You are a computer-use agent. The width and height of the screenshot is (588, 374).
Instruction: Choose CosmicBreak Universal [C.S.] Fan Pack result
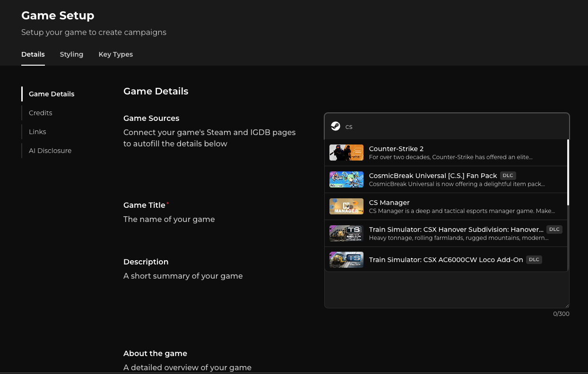tap(446, 179)
